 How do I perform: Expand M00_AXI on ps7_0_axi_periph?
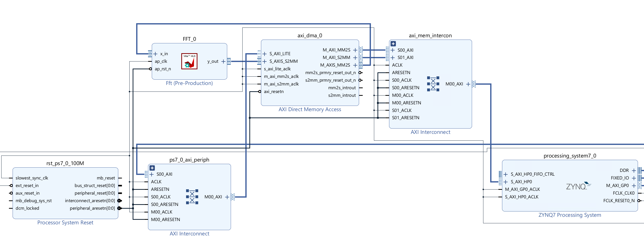227,197
